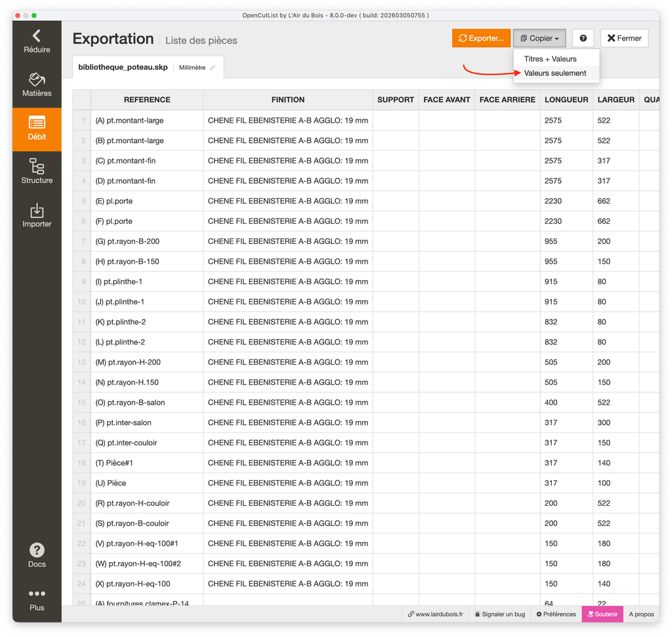Click the Réduire collapse arrow icon
672x637 pixels.
37,36
